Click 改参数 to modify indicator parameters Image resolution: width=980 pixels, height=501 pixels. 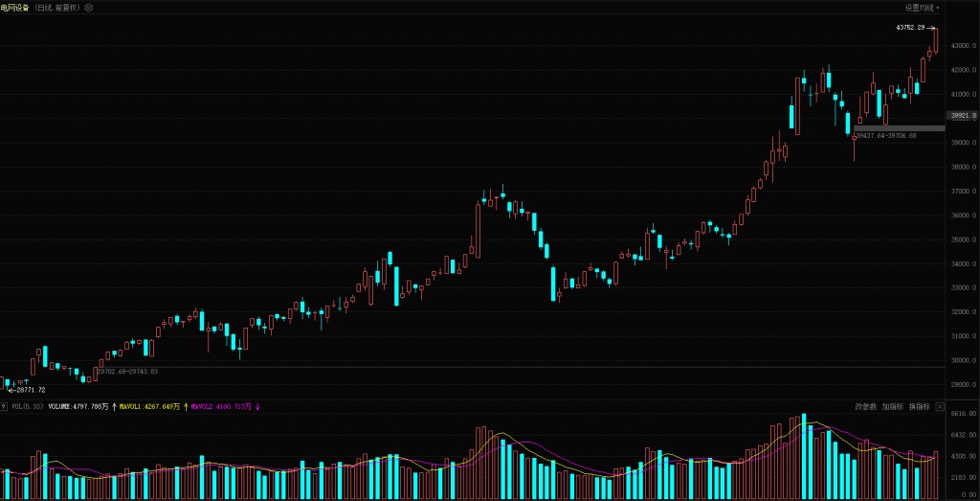(865, 406)
